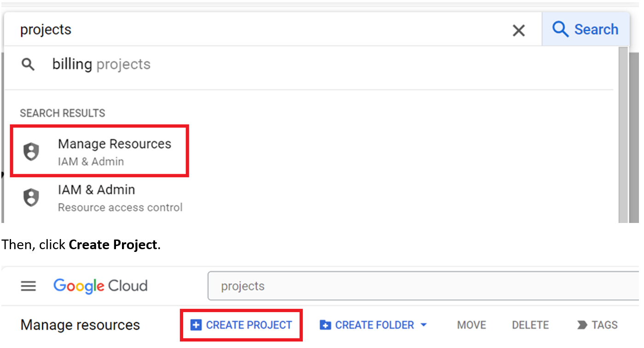Click the folder icon on CREATE FOLDER
This screenshot has width=644, height=348.
325,325
